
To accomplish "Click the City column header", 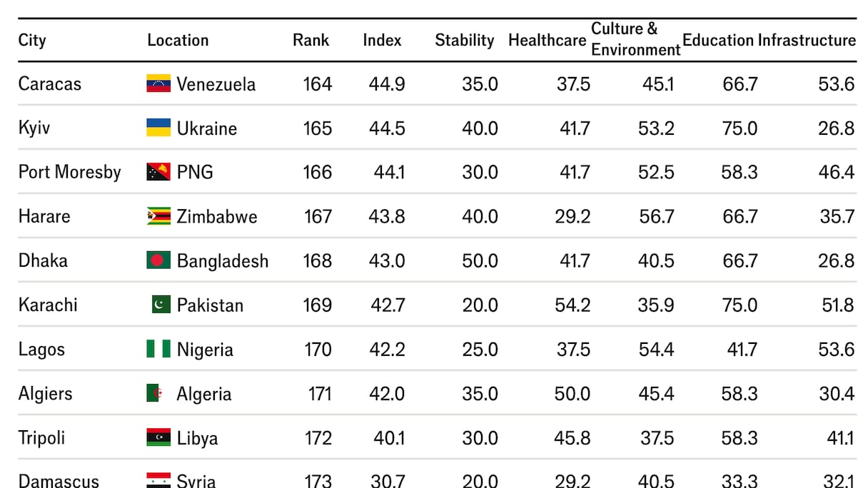I will (32, 40).
